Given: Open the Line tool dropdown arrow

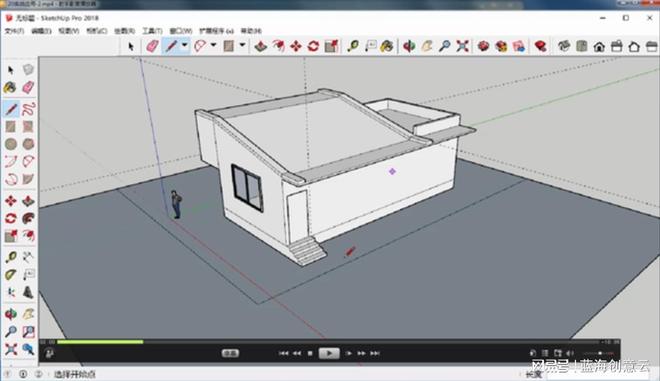Looking at the screenshot, I should (x=184, y=45).
